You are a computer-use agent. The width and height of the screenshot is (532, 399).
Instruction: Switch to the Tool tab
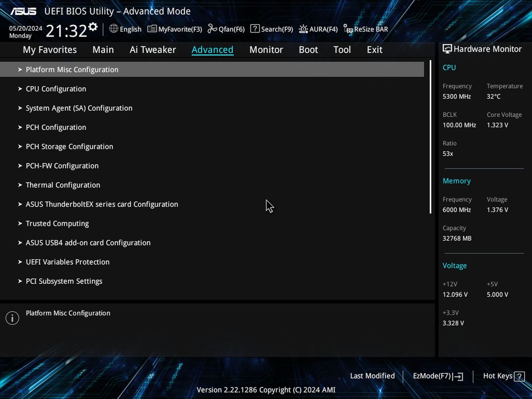click(342, 50)
